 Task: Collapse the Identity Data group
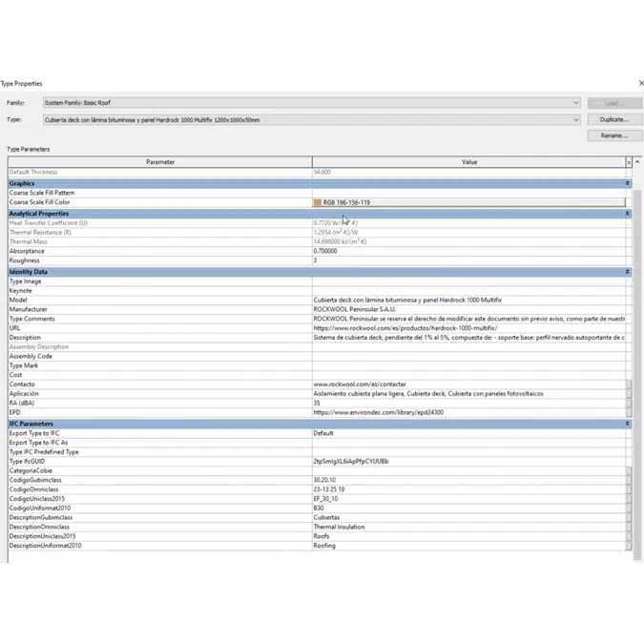tap(627, 272)
